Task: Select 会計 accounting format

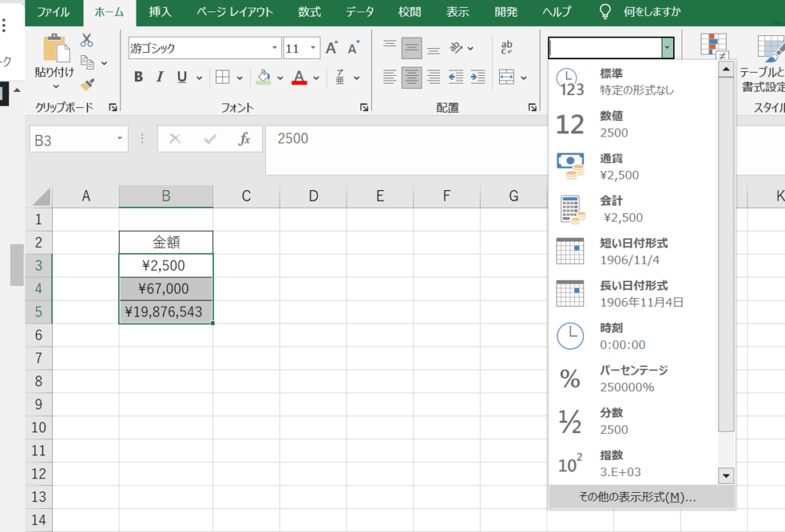Action: point(633,209)
